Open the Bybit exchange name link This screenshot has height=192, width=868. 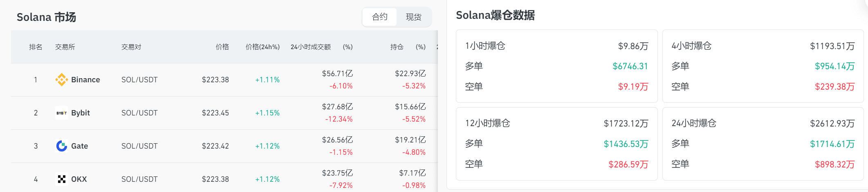point(81,113)
